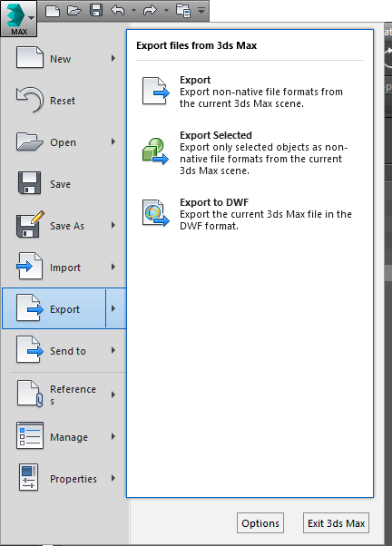Click the project folder icon in toolbar
392x546 pixels.
coord(183,11)
